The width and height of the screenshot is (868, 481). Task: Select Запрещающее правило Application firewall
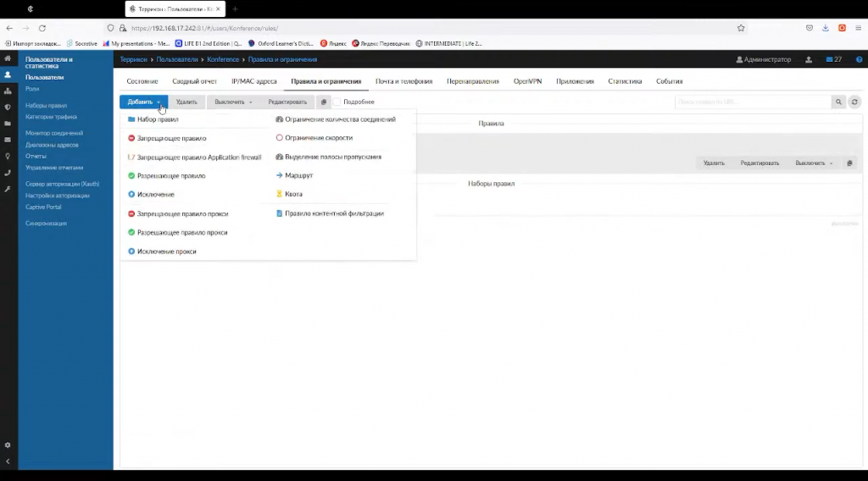(194, 157)
